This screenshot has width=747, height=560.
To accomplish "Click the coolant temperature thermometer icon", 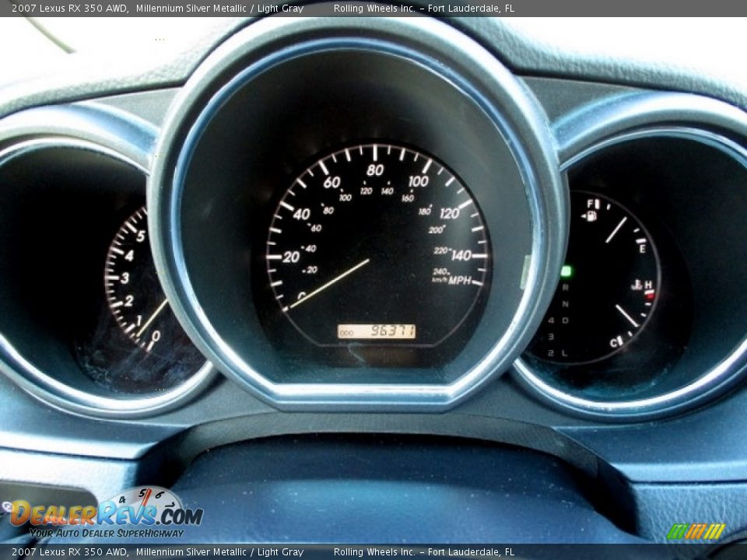I will click(637, 285).
